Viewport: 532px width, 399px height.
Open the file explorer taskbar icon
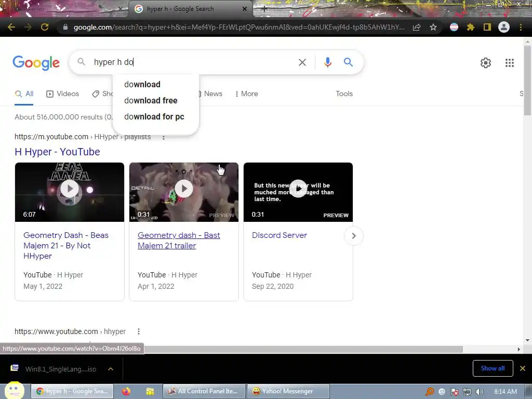pos(150,391)
